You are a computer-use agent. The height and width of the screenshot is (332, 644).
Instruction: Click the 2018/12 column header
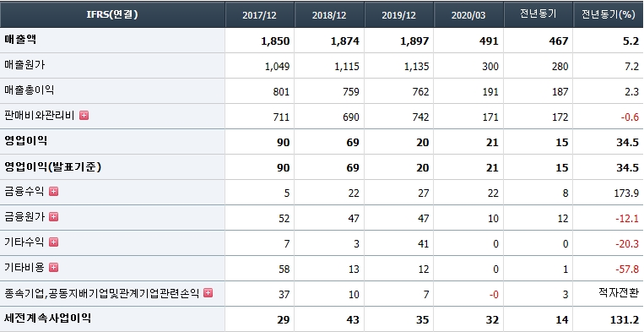click(329, 15)
